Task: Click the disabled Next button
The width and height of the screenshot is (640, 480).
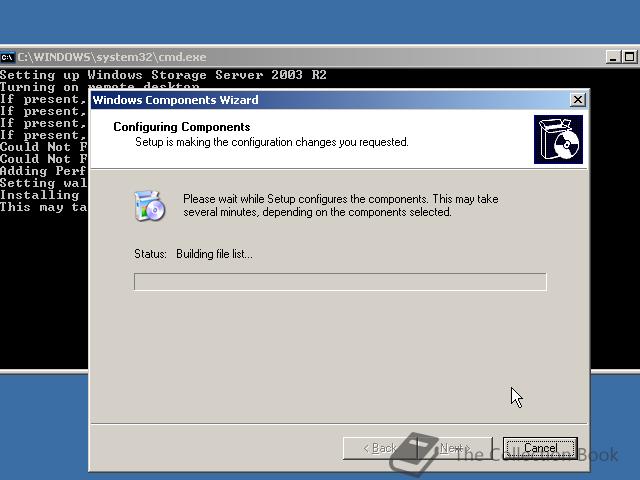Action: click(455, 448)
